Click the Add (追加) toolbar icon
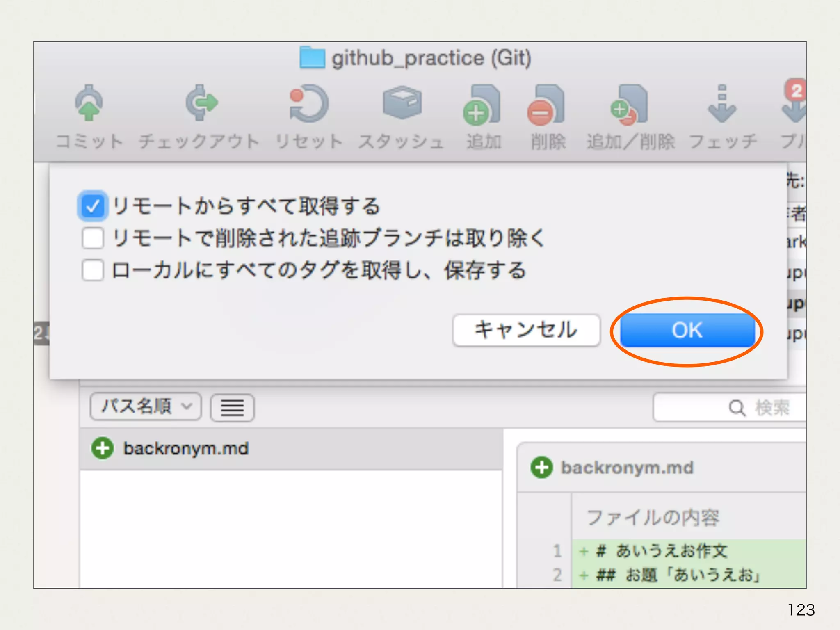840x630 pixels. click(x=483, y=105)
